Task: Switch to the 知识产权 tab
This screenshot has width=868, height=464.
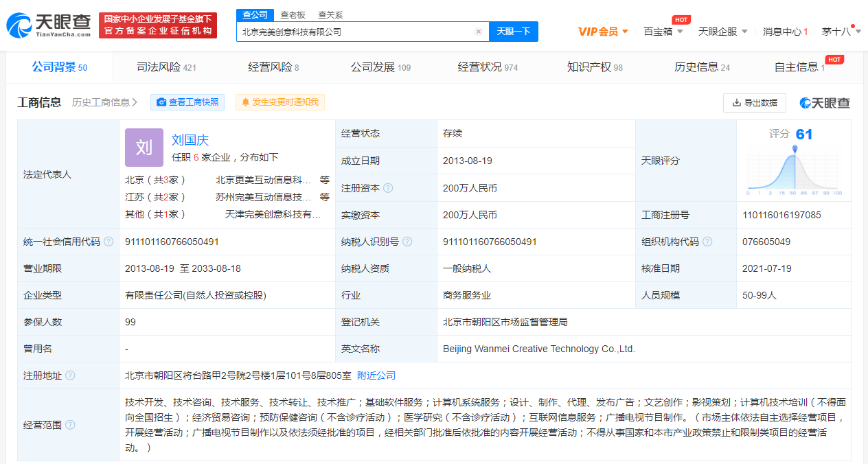Action: pyautogui.click(x=595, y=67)
